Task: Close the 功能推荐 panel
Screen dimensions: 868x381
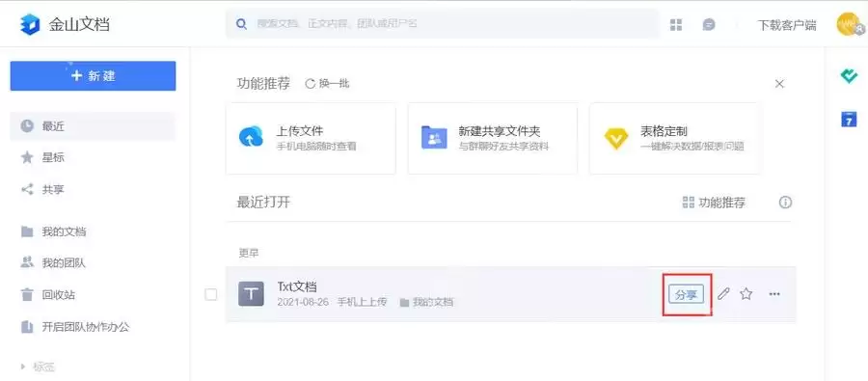Action: click(779, 84)
